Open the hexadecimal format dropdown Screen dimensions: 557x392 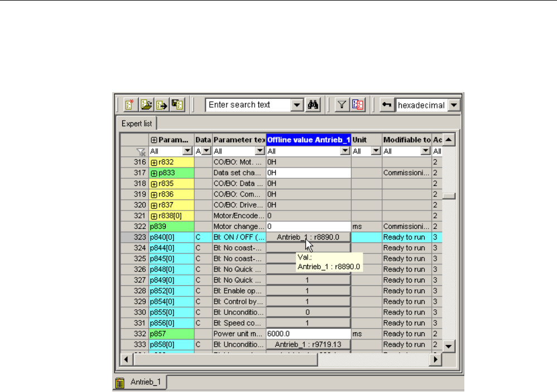[454, 105]
